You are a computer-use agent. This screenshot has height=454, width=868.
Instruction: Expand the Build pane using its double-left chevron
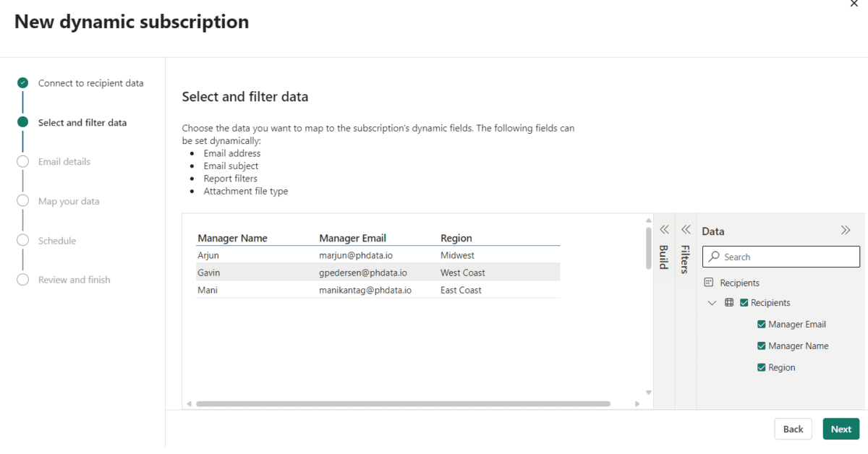pos(664,229)
